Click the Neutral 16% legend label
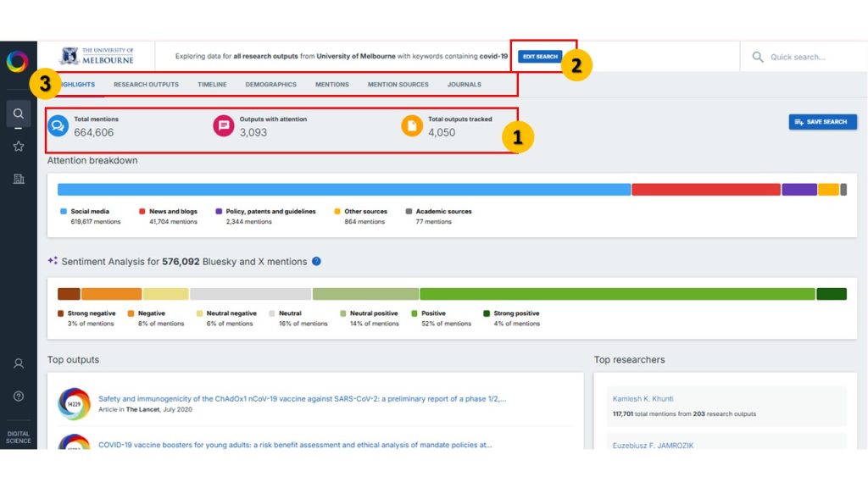The image size is (868, 488). click(x=298, y=319)
